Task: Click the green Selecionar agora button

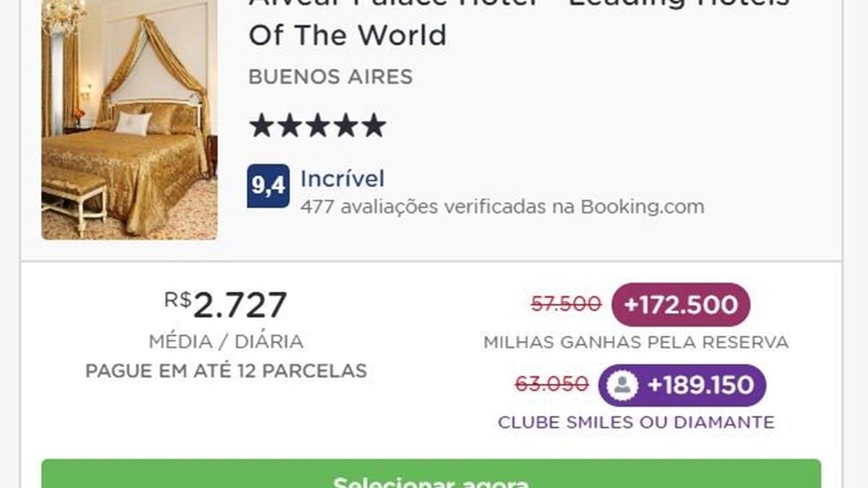Action: (x=431, y=474)
